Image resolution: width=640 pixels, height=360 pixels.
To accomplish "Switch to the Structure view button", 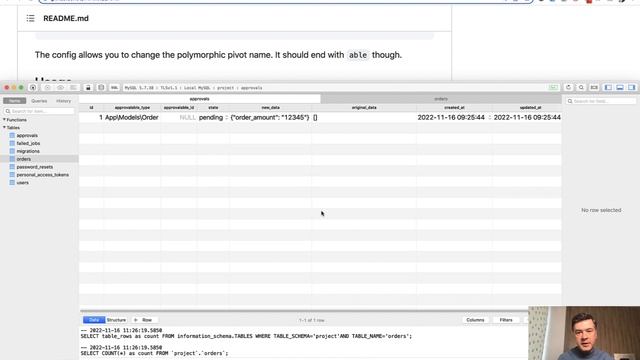I will pos(116,320).
